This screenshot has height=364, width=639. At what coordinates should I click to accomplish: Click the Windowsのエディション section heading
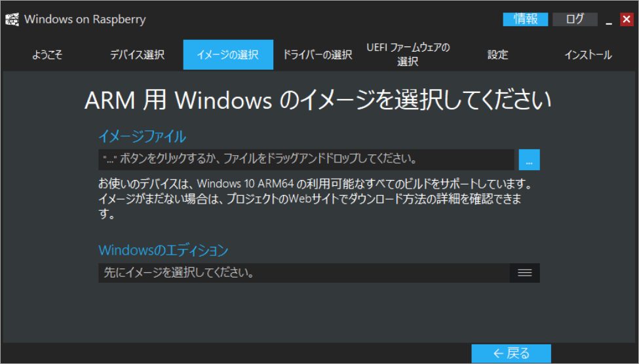(163, 250)
